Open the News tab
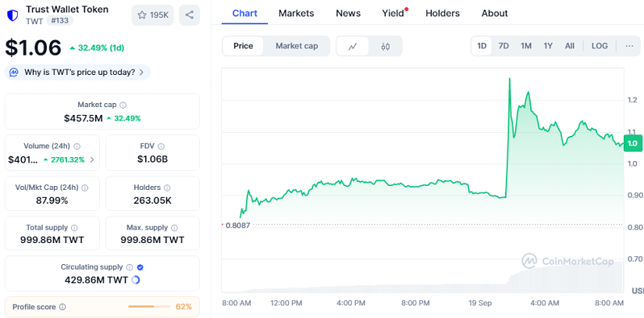644x318 pixels. [x=348, y=13]
